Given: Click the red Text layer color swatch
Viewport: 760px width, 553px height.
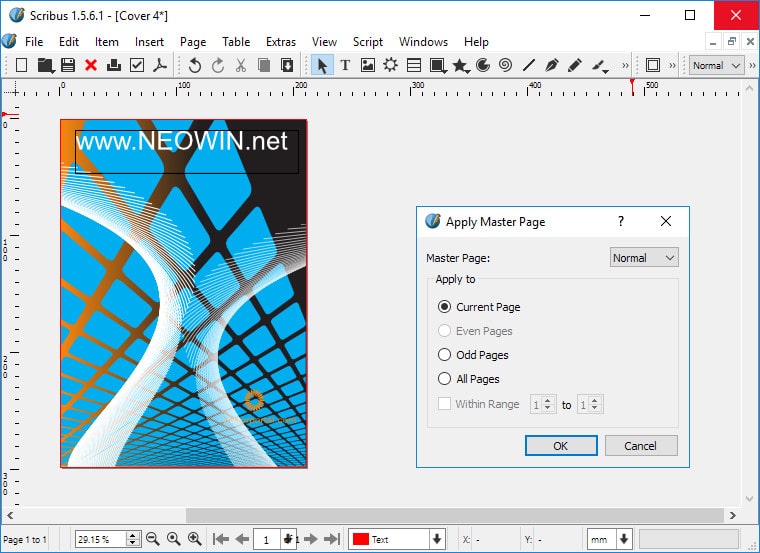Looking at the screenshot, I should pyautogui.click(x=361, y=539).
